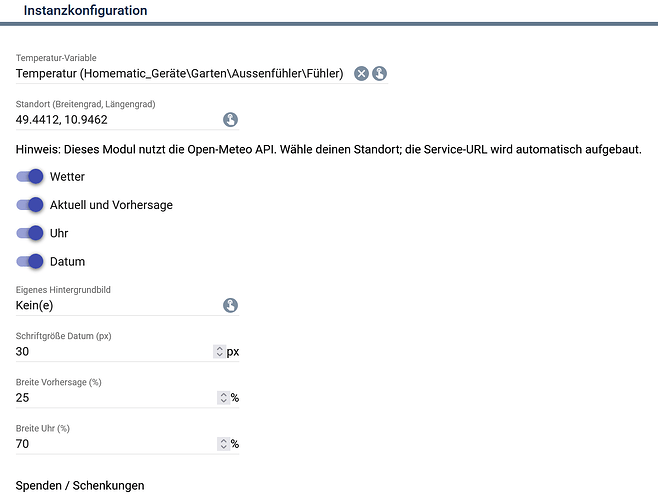The image size is (658, 500).
Task: Toggle Aktuell und Vorhersage switch
Action: pos(30,205)
